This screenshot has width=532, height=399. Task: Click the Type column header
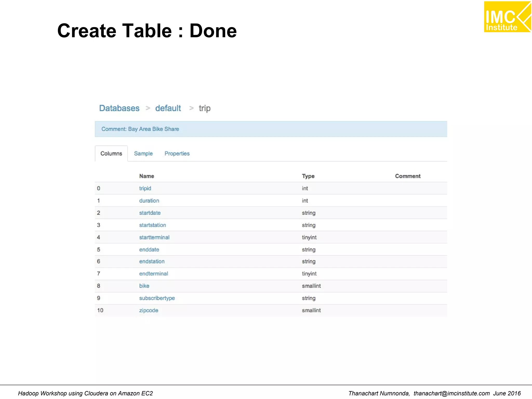pyautogui.click(x=308, y=176)
